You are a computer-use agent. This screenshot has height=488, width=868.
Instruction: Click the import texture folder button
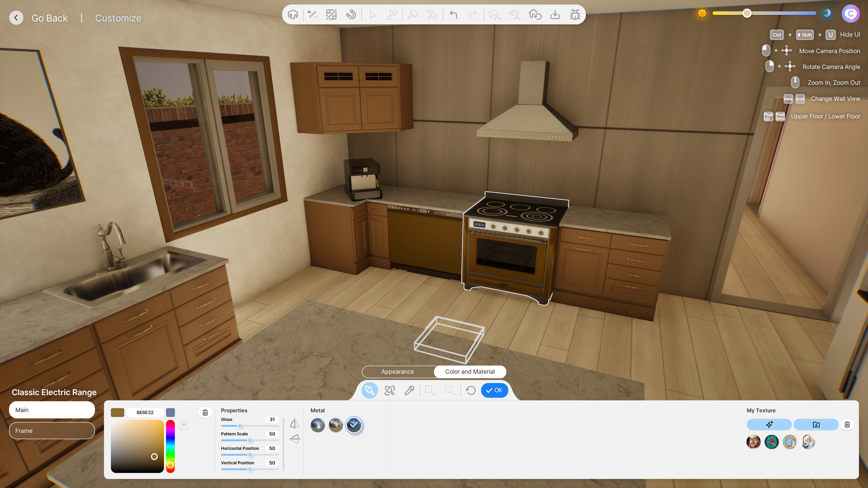click(816, 424)
